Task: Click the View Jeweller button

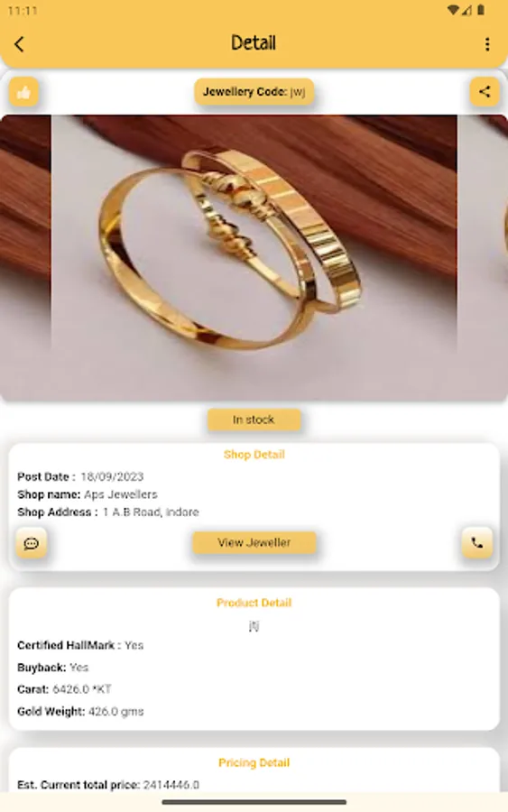Action: pyautogui.click(x=254, y=543)
